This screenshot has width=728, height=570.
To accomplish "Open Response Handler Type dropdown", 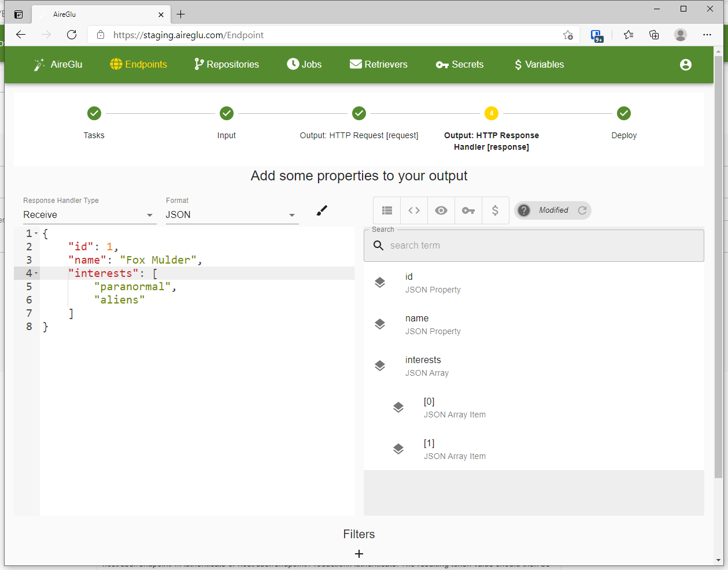I will 90,214.
